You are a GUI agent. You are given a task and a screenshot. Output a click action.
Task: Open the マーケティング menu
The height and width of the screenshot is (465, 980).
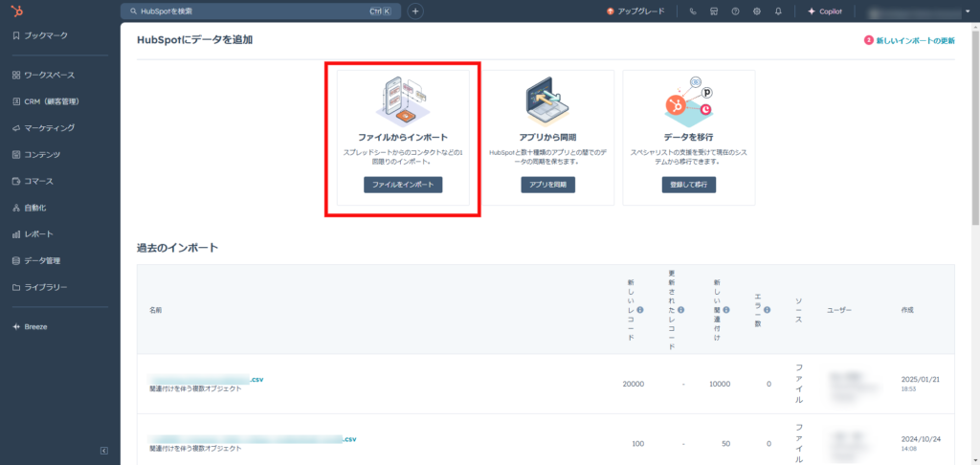[x=44, y=127]
